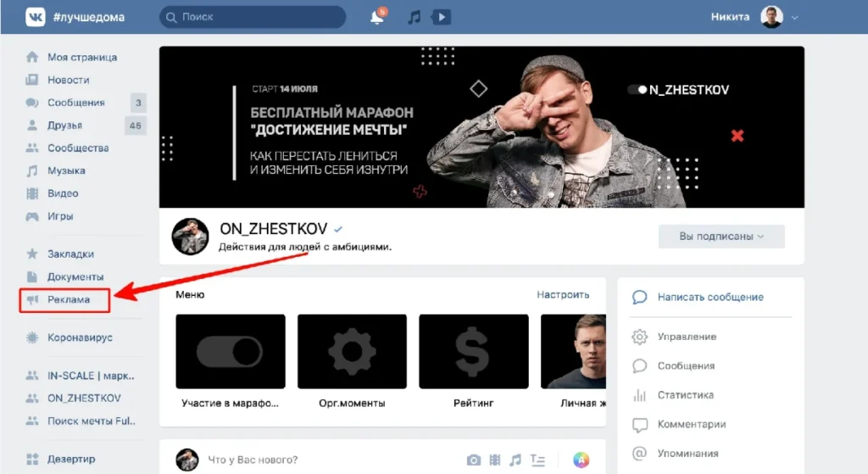
Task: Open Моя страница in sidebar
Action: tap(82, 57)
